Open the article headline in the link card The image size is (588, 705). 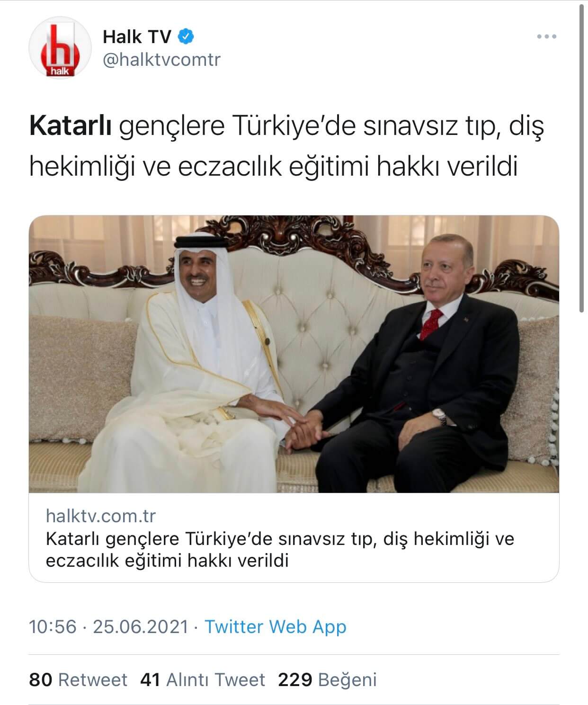coord(280,550)
